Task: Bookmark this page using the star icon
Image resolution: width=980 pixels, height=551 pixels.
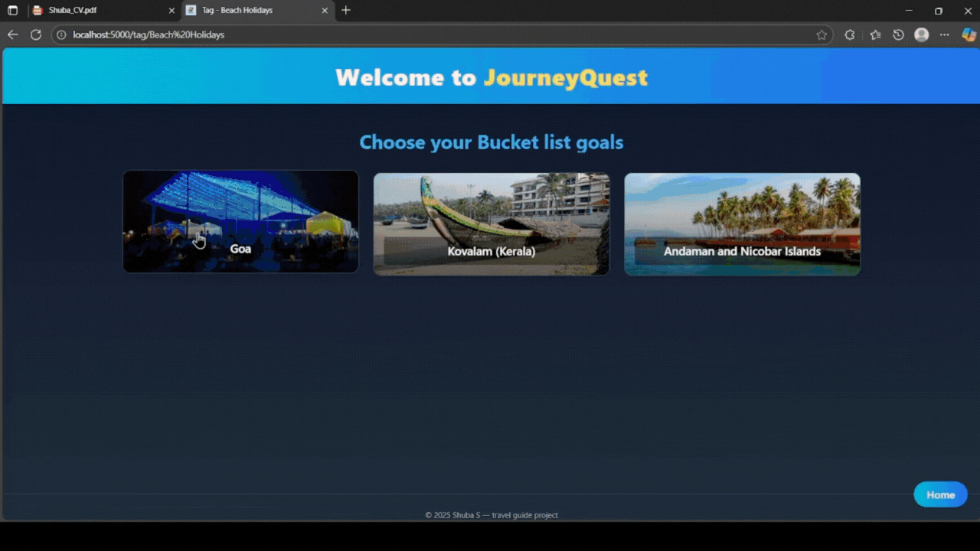Action: [822, 34]
